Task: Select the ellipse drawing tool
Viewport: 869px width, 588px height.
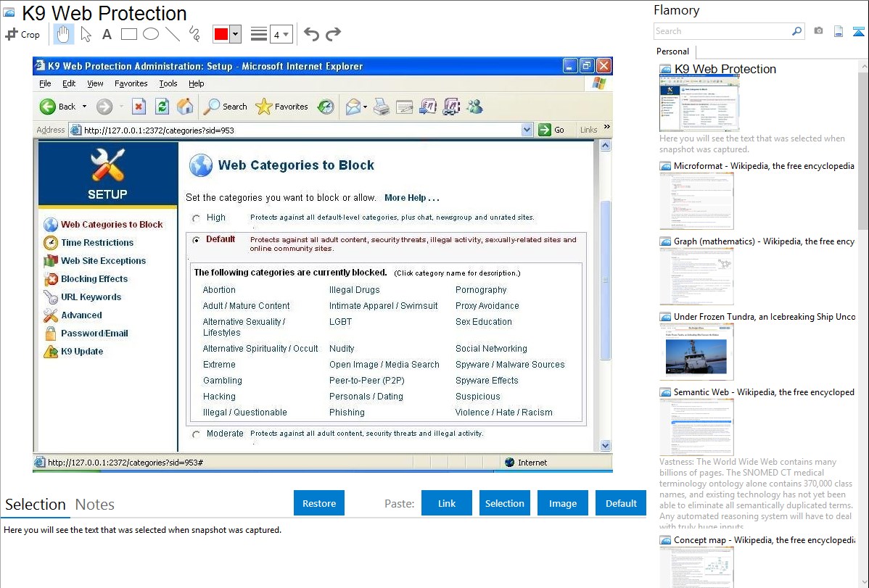Action: point(151,34)
